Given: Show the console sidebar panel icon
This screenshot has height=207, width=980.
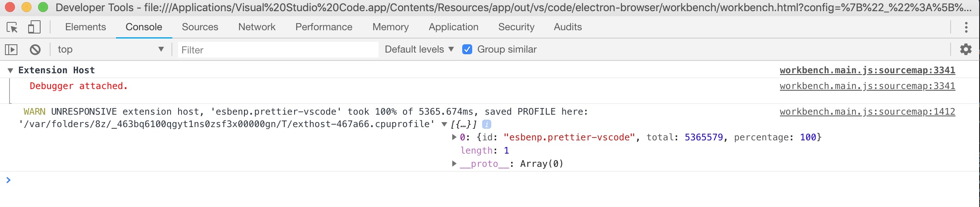Looking at the screenshot, I should tap(11, 50).
